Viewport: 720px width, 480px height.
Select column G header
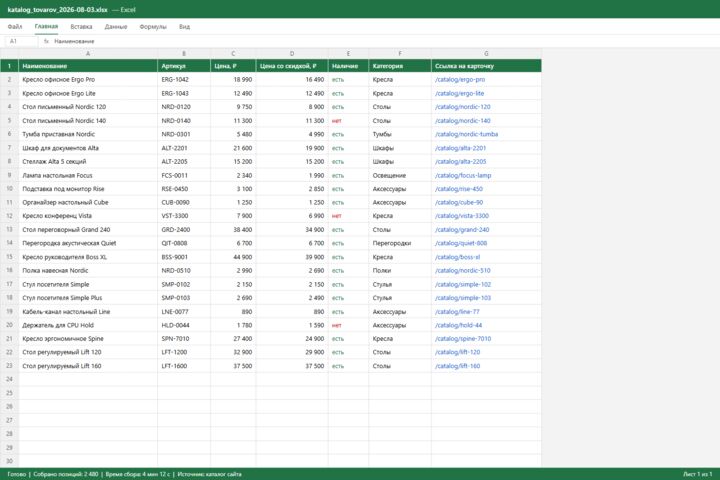tap(486, 54)
